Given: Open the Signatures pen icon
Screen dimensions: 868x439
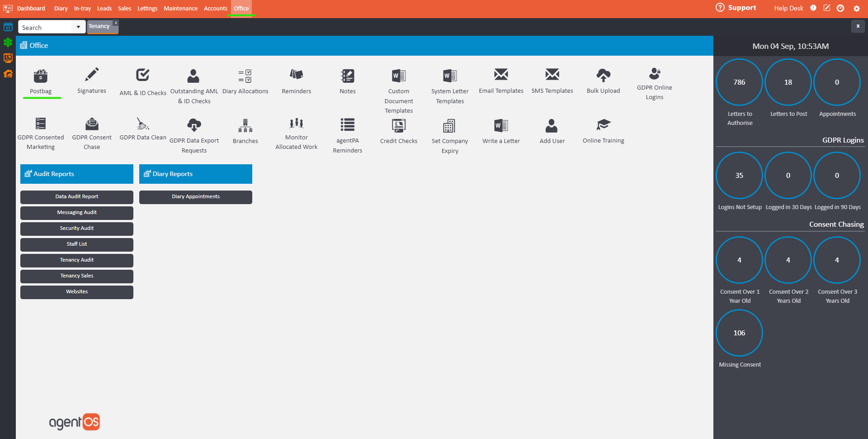Looking at the screenshot, I should click(92, 75).
